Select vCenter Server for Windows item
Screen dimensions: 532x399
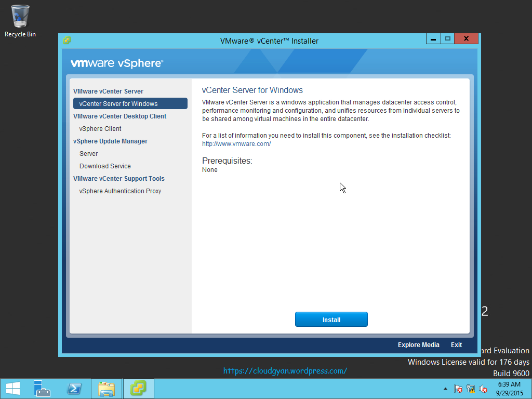[130, 103]
